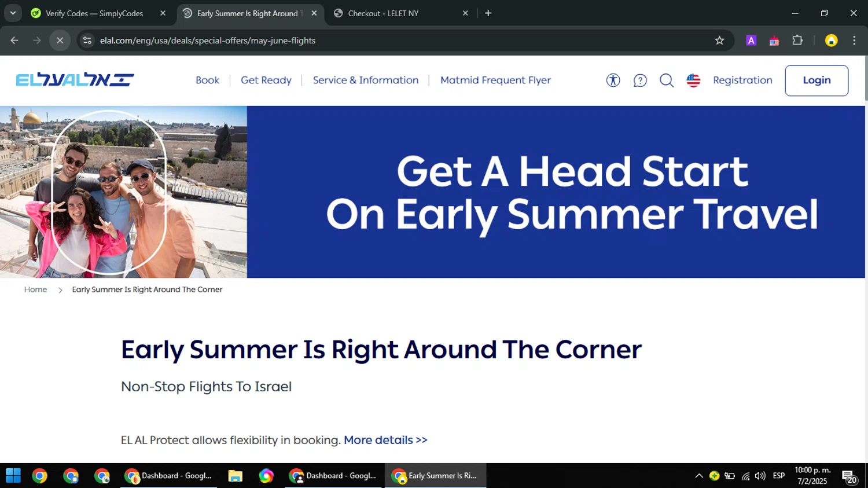868x488 pixels.
Task: Open the site search magnifier
Action: coord(667,80)
